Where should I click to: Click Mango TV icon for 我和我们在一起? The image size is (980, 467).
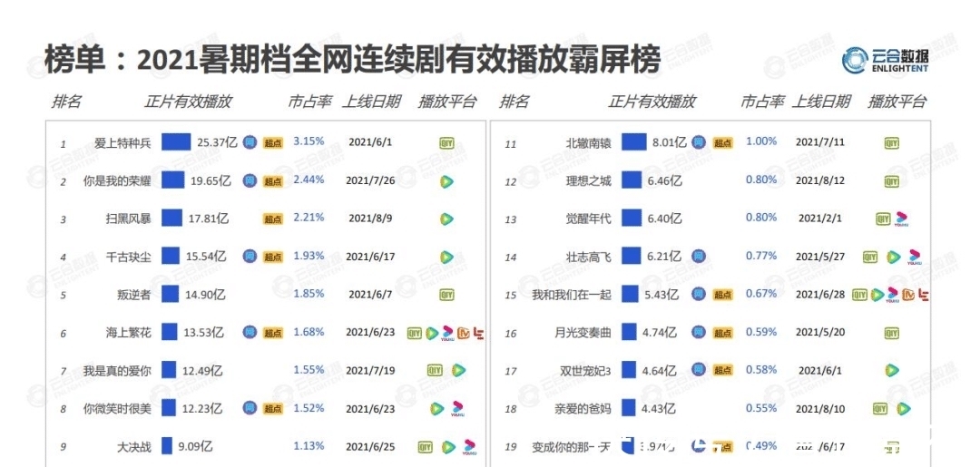point(910,295)
